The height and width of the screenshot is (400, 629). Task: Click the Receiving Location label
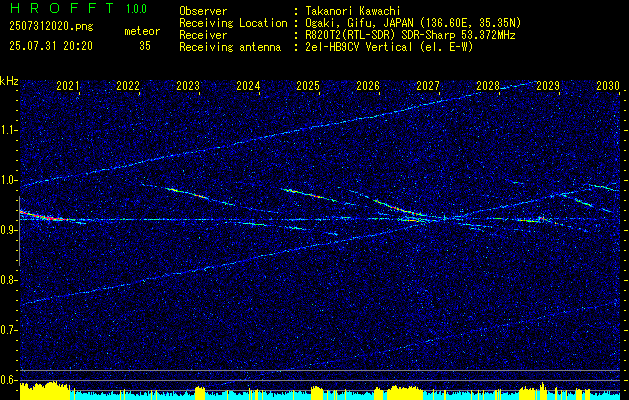[x=233, y=24]
